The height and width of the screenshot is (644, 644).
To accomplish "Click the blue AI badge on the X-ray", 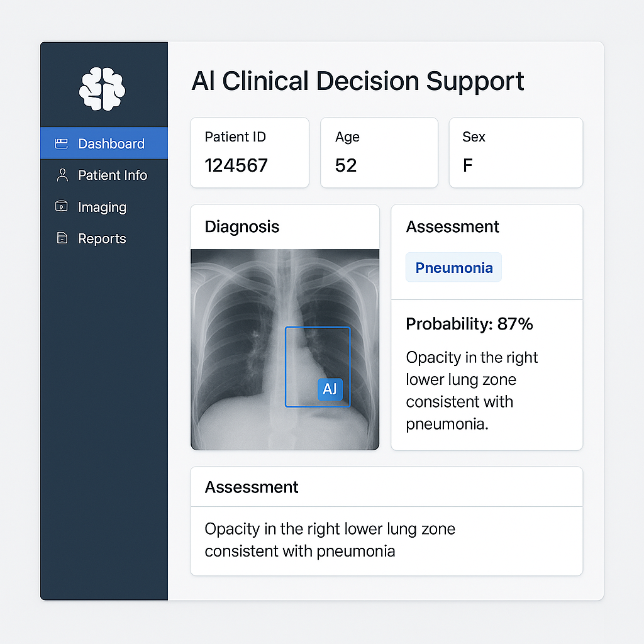I will [x=330, y=389].
